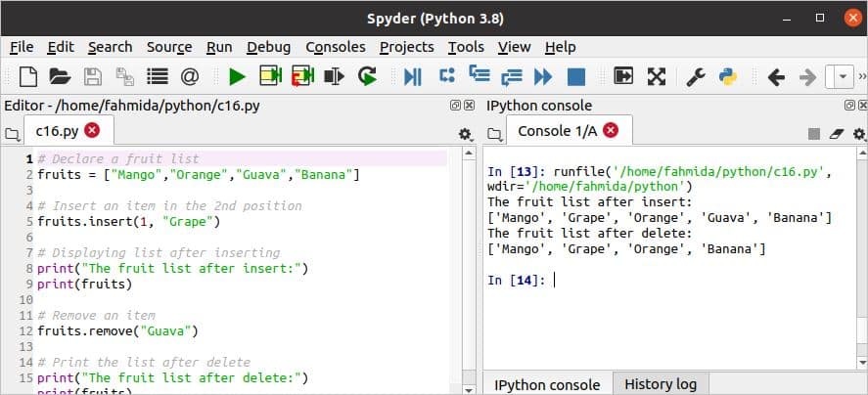Run the current cell

(x=271, y=76)
